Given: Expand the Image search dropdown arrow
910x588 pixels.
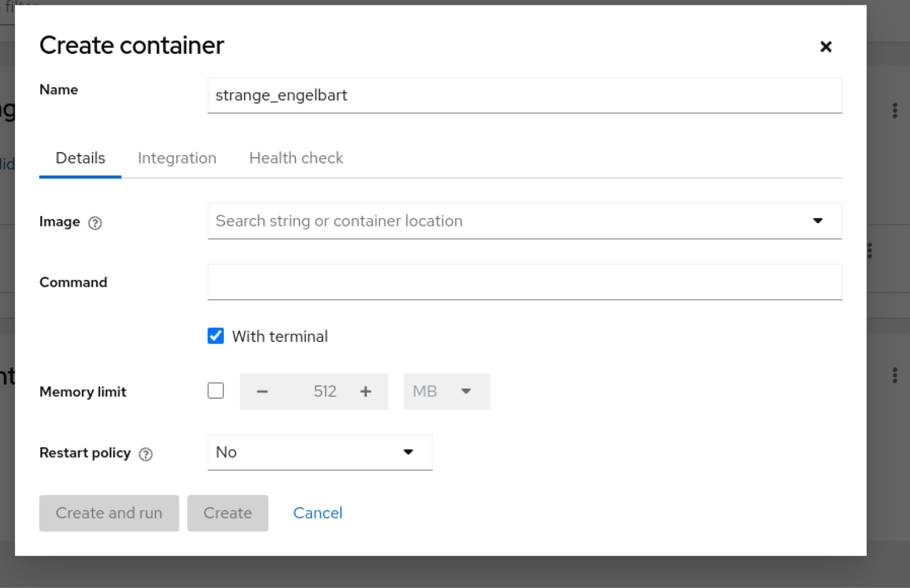Looking at the screenshot, I should click(818, 221).
